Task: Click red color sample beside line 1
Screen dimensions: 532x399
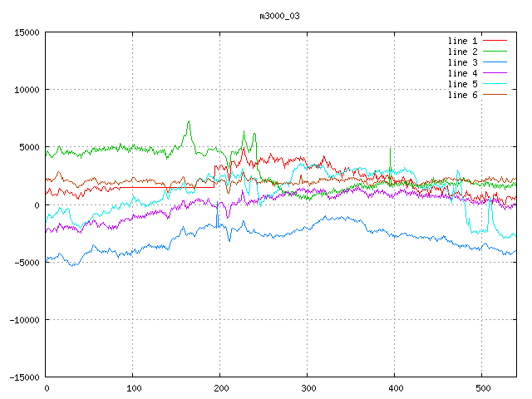Action: (x=495, y=41)
